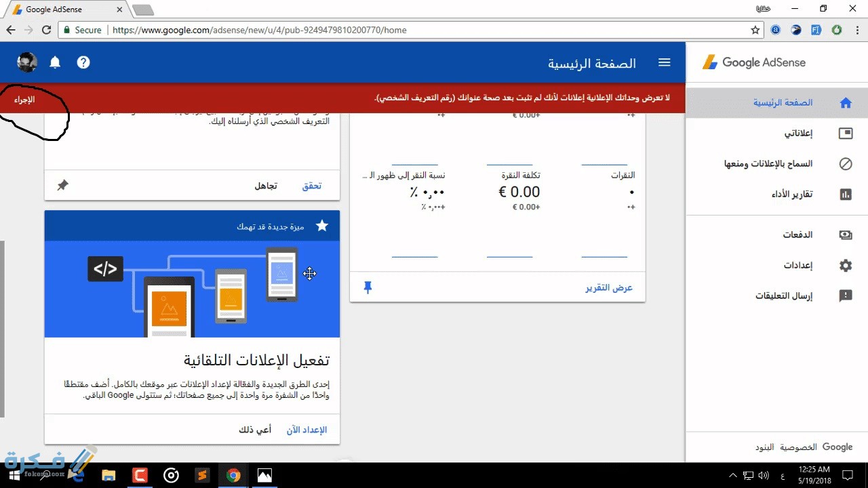Open Chrome from the taskbar
Viewport: 868px width, 488px height.
233,475
